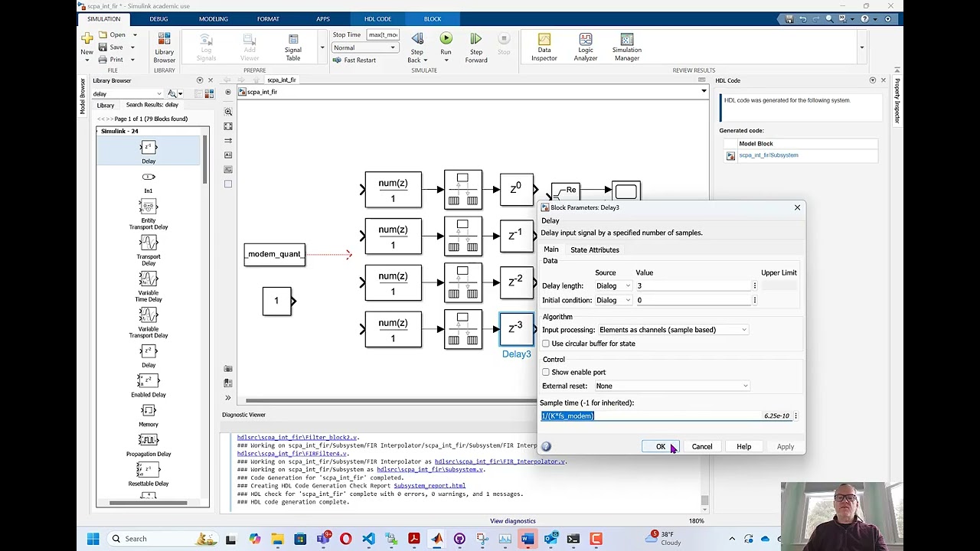Open the Signal Table tool
The width and height of the screenshot is (980, 551).
pyautogui.click(x=293, y=39)
